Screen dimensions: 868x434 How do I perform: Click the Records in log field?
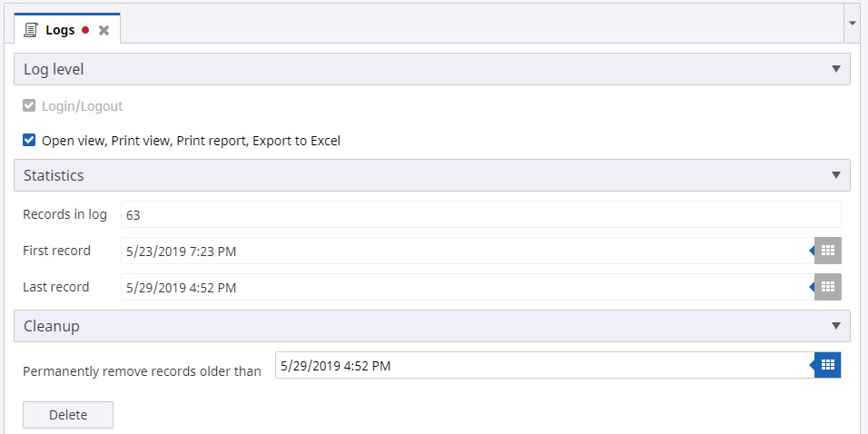tap(480, 215)
